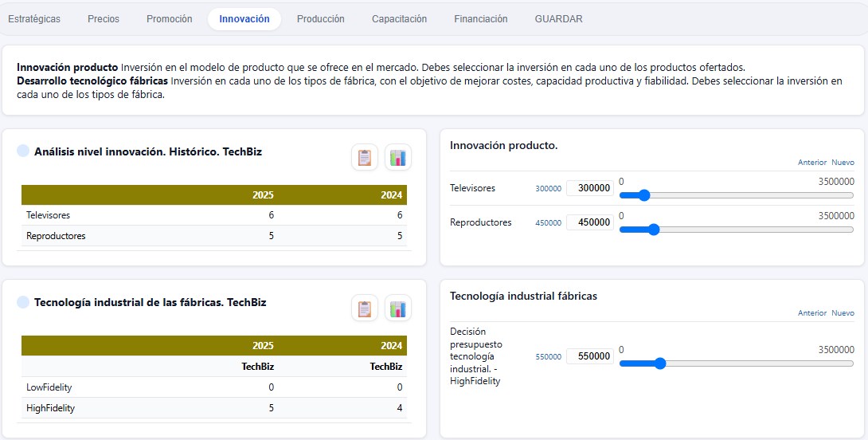Screen dimensions: 868x440
Task: Adjust the Reproductores investment slider
Action: (x=737, y=230)
